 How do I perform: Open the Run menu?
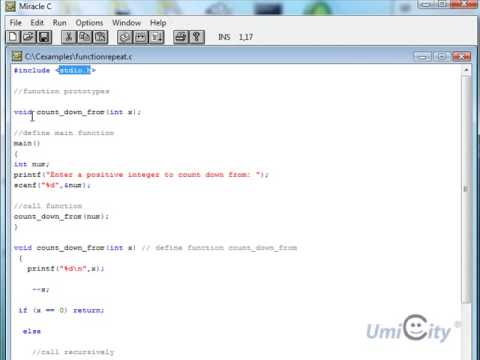coord(60,23)
